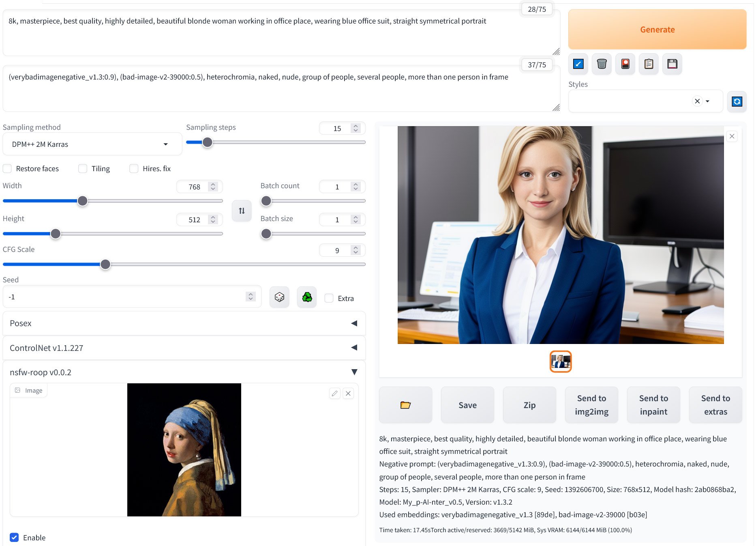
Task: Click the CFG Scale slider handle
Action: click(x=105, y=264)
